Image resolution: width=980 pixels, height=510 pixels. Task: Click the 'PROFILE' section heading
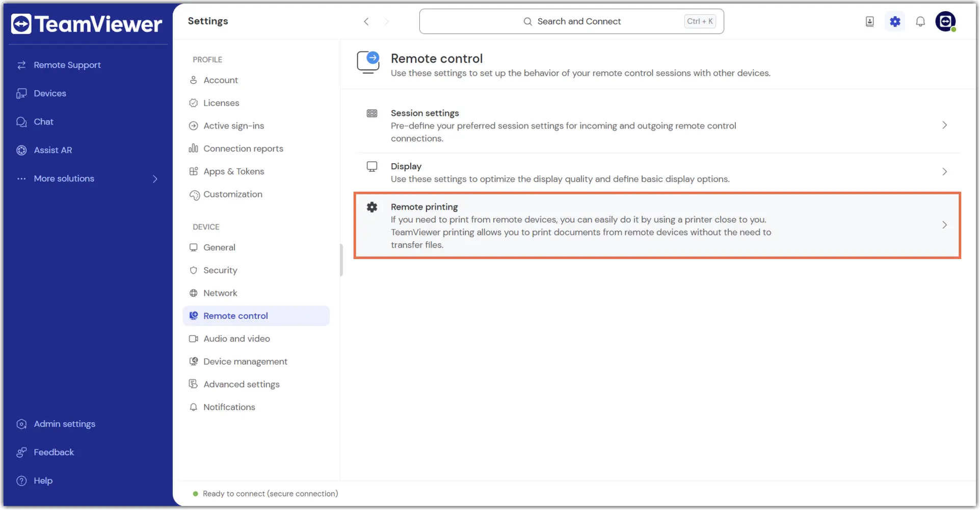coord(207,60)
